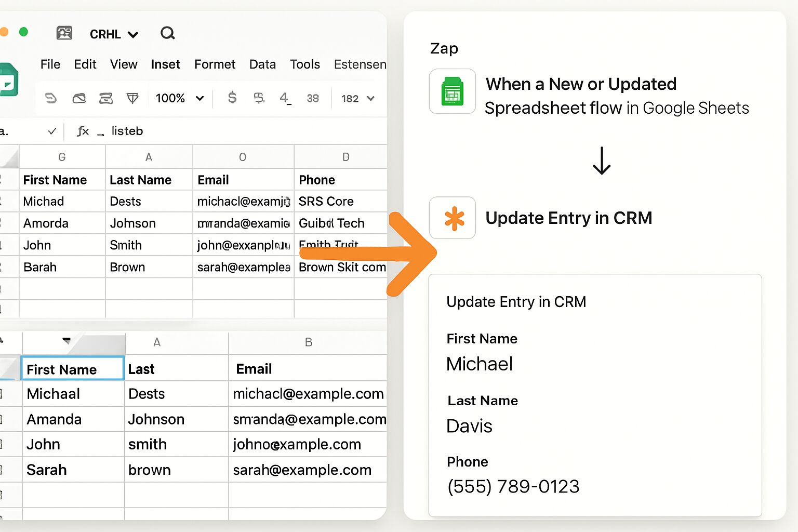Select the cell containing Brown Skit com

click(341, 267)
